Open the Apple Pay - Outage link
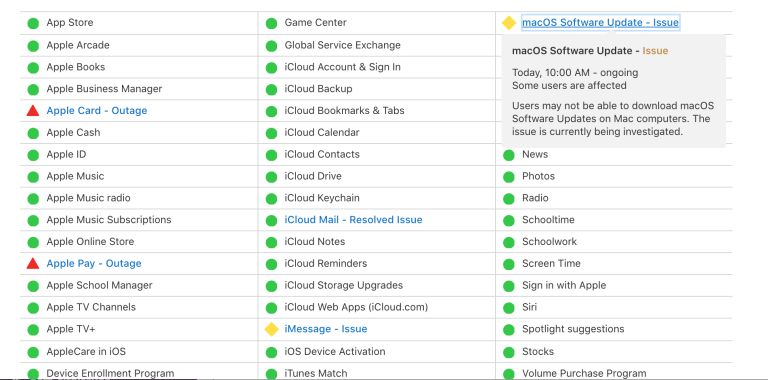The height and width of the screenshot is (380, 768). point(94,263)
